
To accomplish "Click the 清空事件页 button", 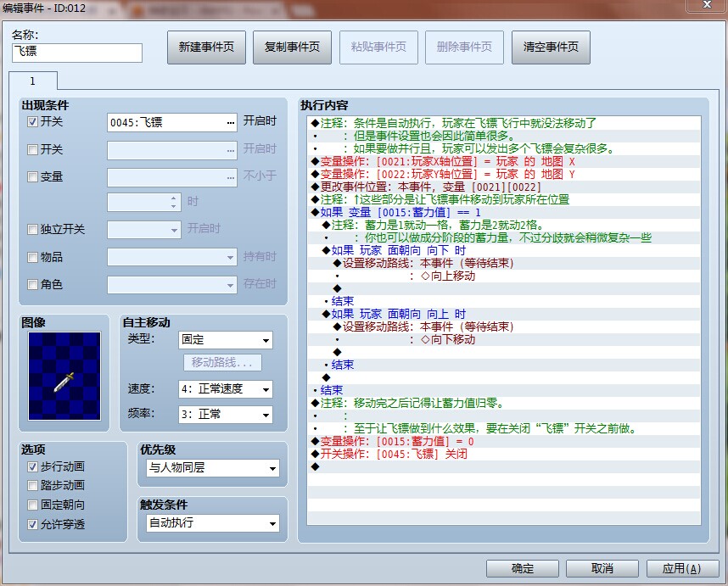I will (551, 47).
